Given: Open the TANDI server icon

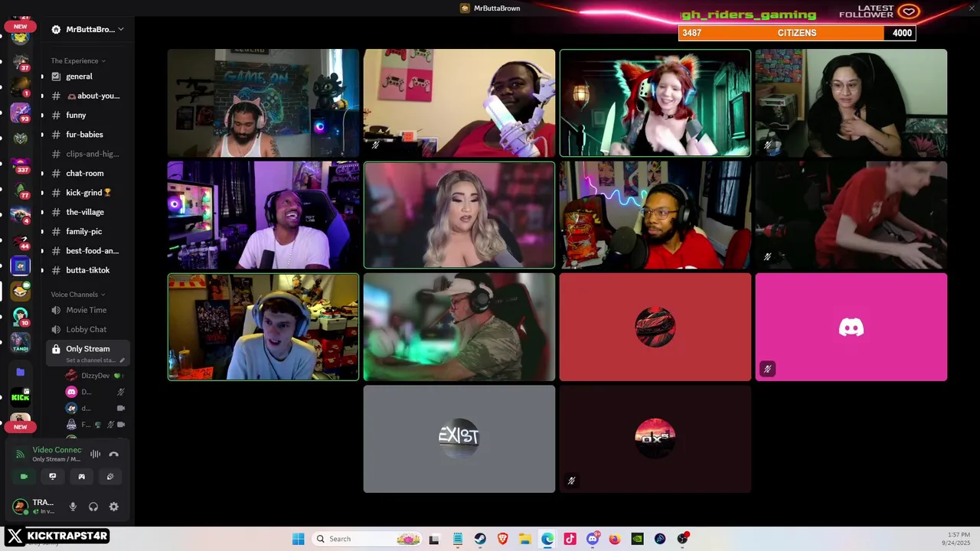Looking at the screenshot, I should (21, 343).
